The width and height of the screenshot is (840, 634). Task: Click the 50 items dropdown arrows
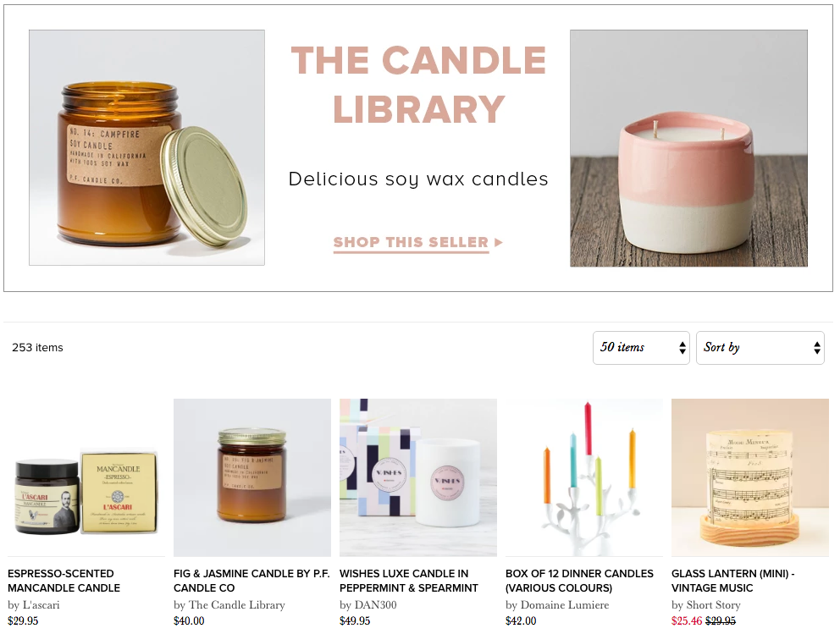682,348
